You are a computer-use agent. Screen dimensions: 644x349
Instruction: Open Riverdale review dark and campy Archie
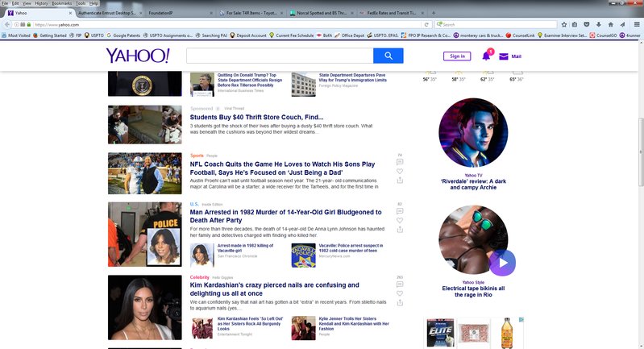[473, 185]
